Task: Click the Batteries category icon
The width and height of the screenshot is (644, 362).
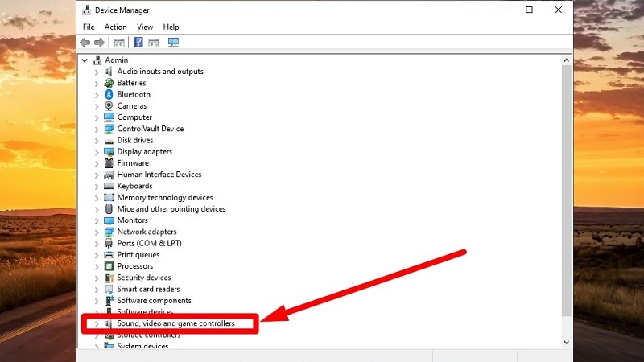Action: coord(109,83)
